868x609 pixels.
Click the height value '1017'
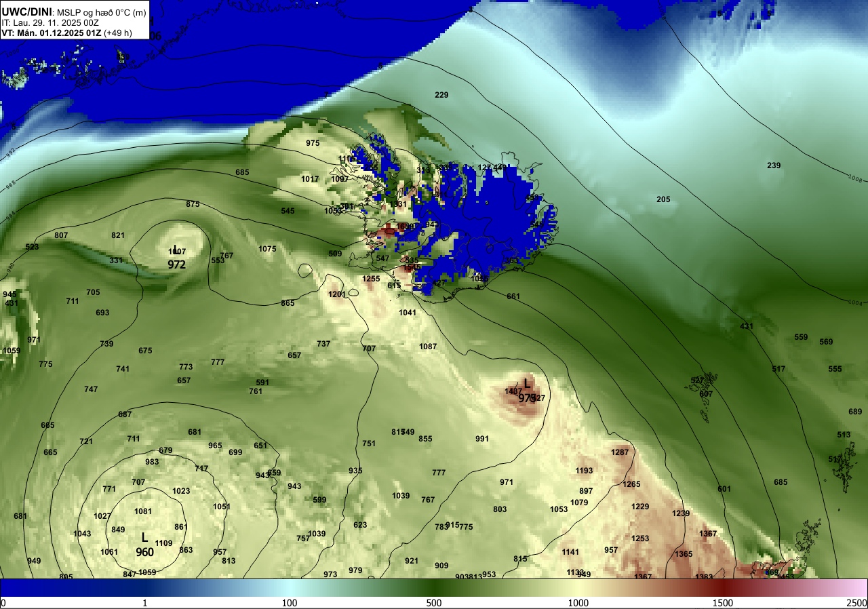tap(310, 179)
